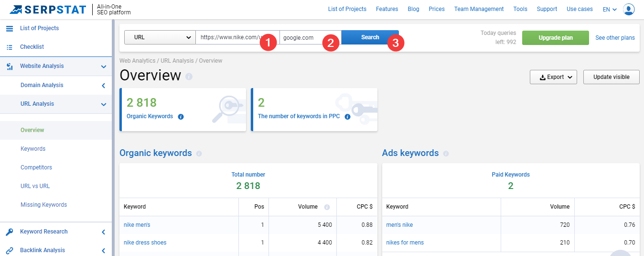Screen dimensions: 644x256
Task: Open Tools in top navigation
Action: pyautogui.click(x=520, y=9)
